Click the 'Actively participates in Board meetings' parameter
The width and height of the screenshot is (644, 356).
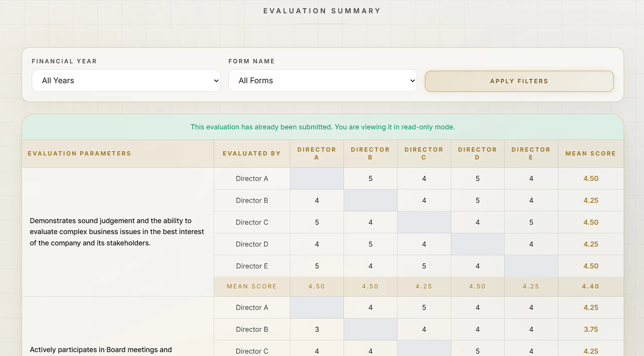101,350
